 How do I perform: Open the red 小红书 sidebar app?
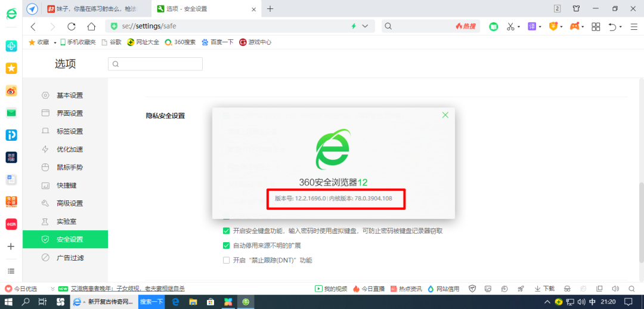click(x=11, y=224)
